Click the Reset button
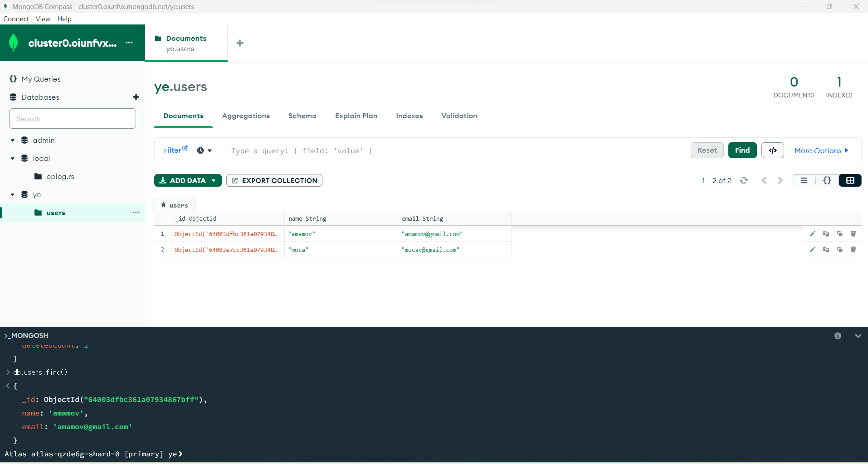The height and width of the screenshot is (464, 868). 707,150
